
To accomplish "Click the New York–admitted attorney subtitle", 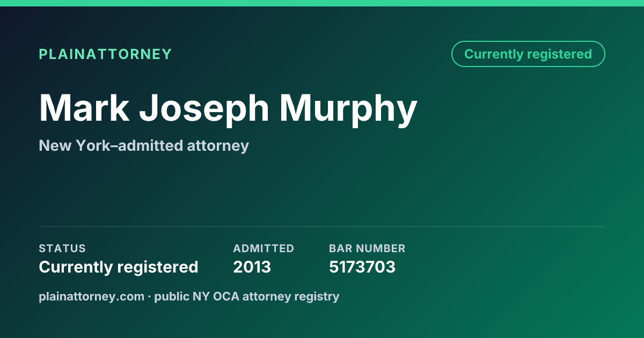I will coord(144,145).
